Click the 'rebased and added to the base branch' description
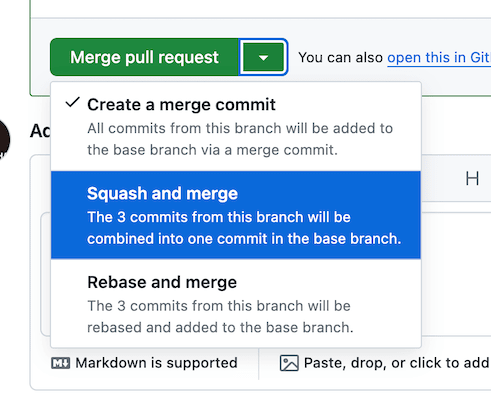The image size is (491, 402). pyautogui.click(x=220, y=316)
